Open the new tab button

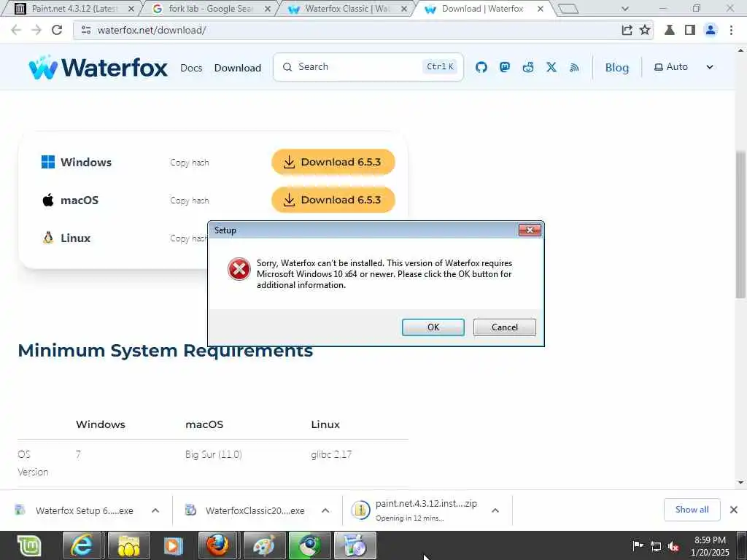click(568, 9)
